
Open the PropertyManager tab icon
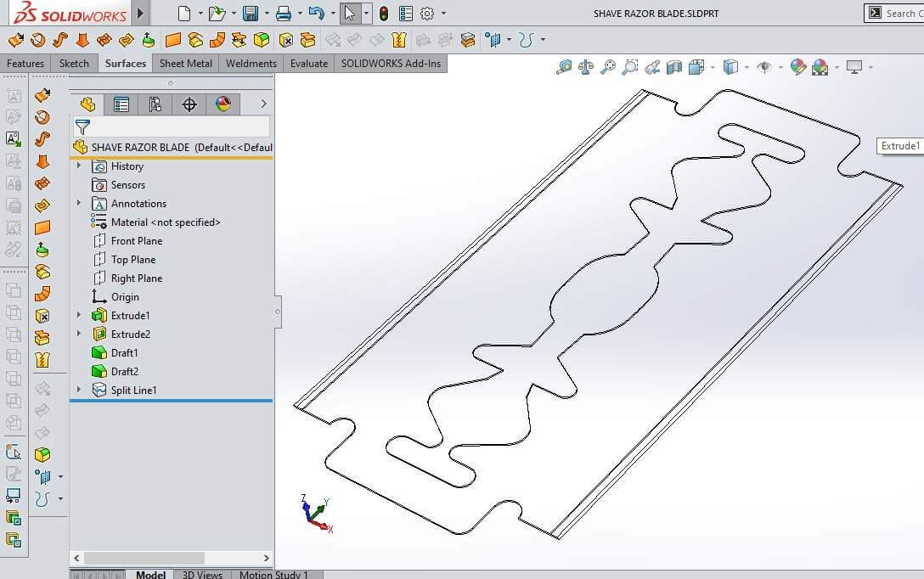pos(121,104)
